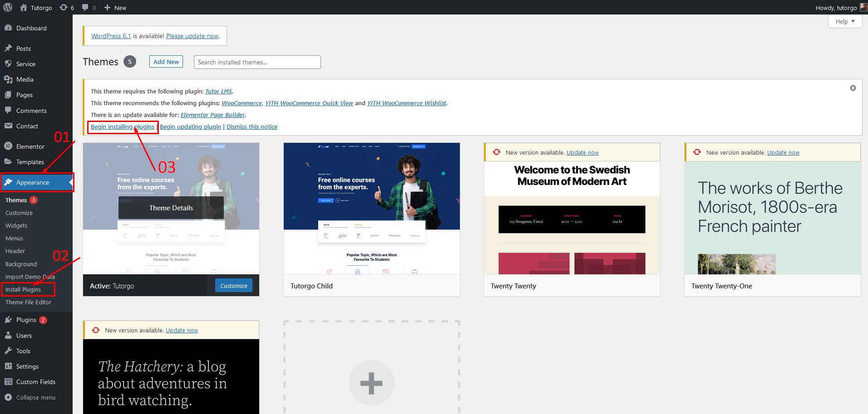Screen dimensions: 868x414
Task: Open the Posts menu via its pin icon
Action: click(x=8, y=48)
